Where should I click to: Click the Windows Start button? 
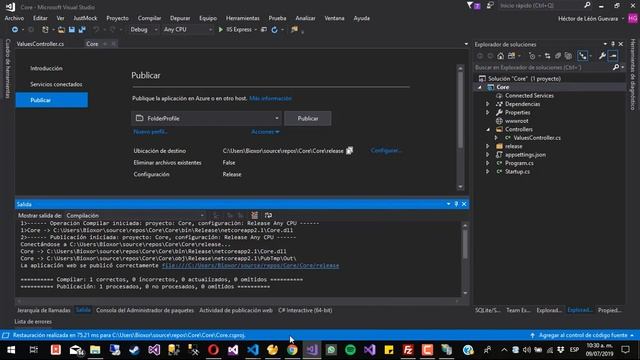click(x=11, y=350)
